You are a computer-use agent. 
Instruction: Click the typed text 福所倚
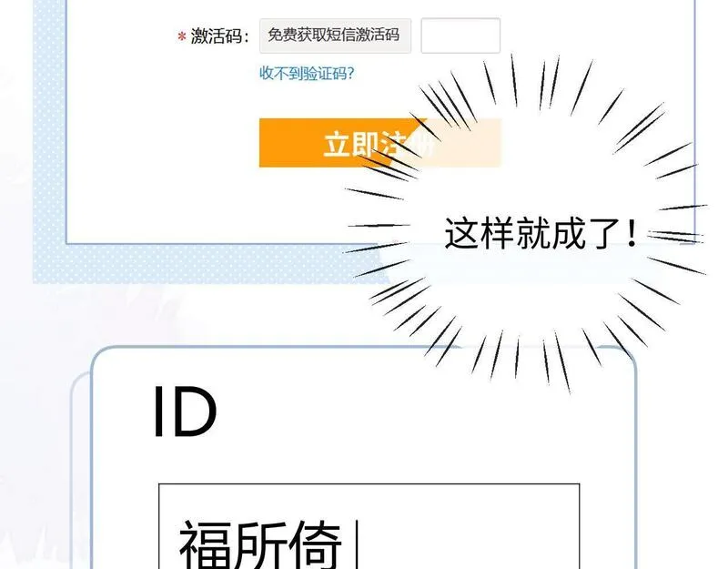click(260, 544)
